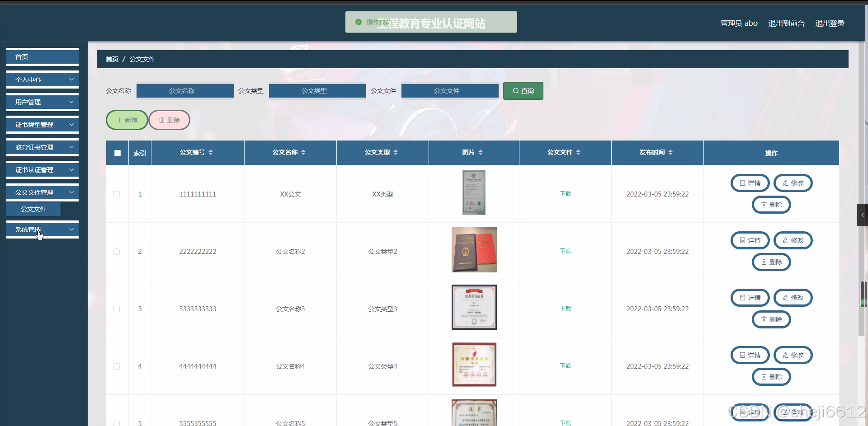Click the collapse side panel arrow icon
The image size is (868, 426).
tap(863, 215)
